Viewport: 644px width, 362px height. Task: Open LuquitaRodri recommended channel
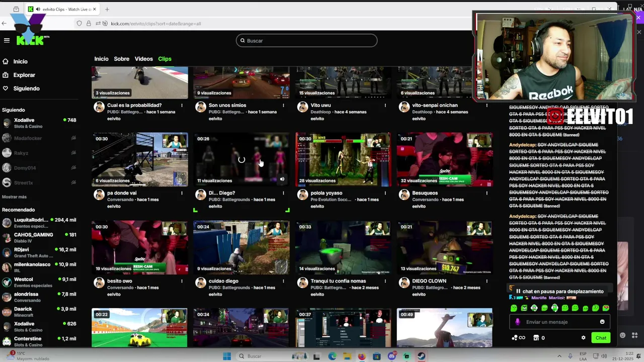(39, 223)
